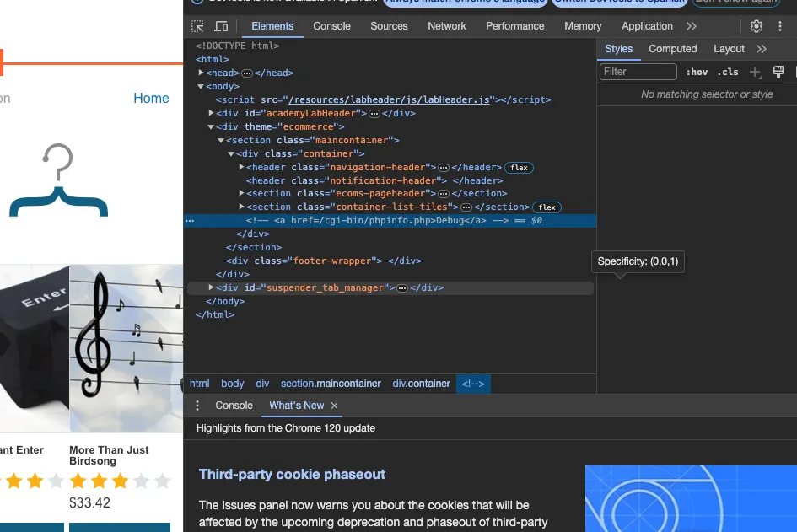Open the labHeader.js script source link
Image resolution: width=797 pixels, height=532 pixels.
[390, 99]
